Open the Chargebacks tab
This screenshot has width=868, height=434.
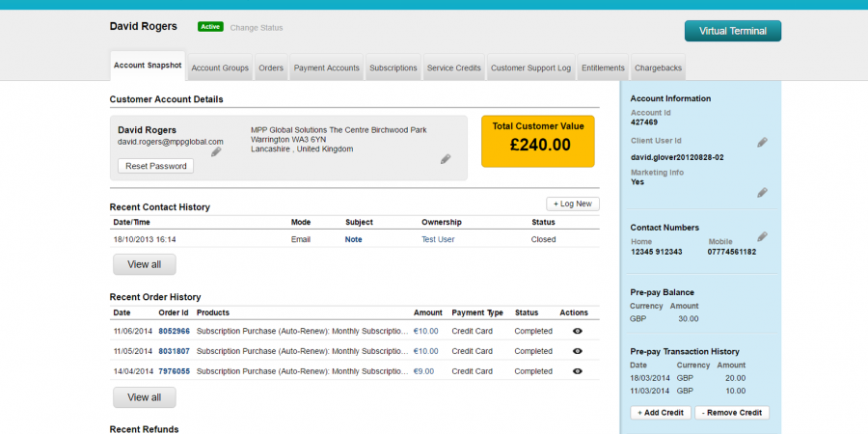tap(660, 68)
